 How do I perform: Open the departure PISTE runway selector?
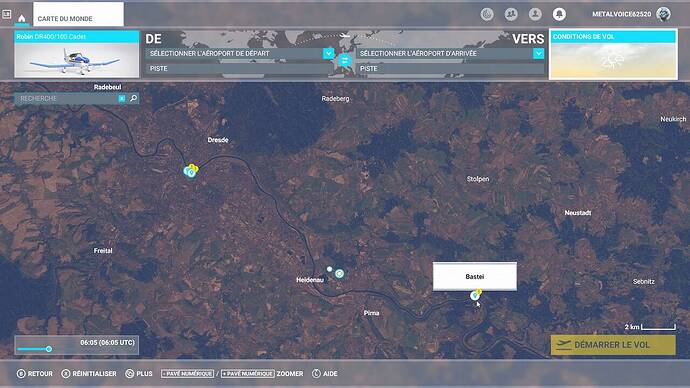point(239,69)
